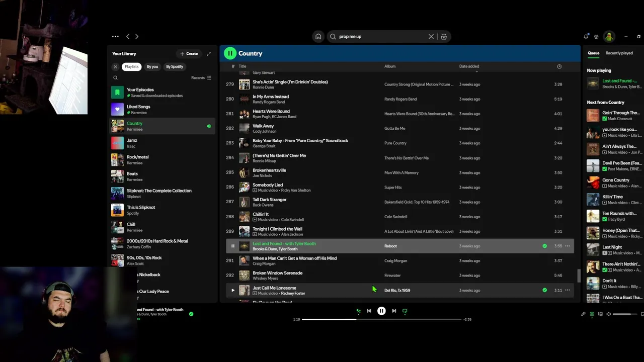
Task: Open the Liked Songs playlist
Action: point(163,109)
